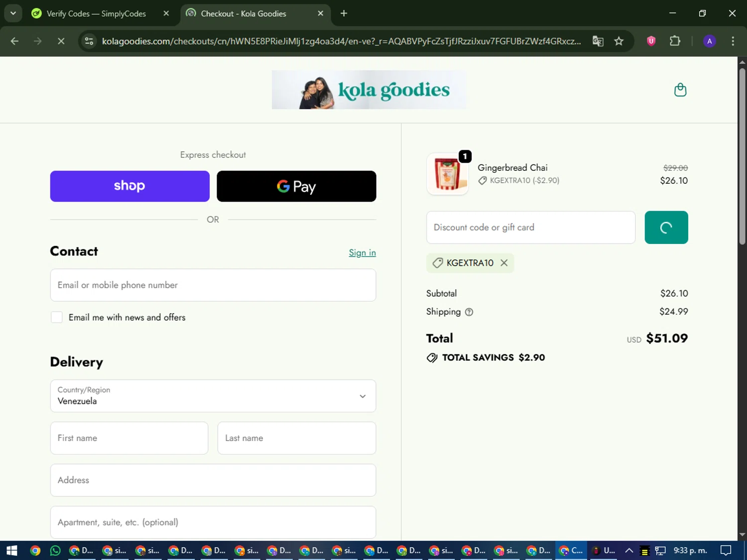Click the Address field
This screenshot has width=747, height=560.
[213, 480]
